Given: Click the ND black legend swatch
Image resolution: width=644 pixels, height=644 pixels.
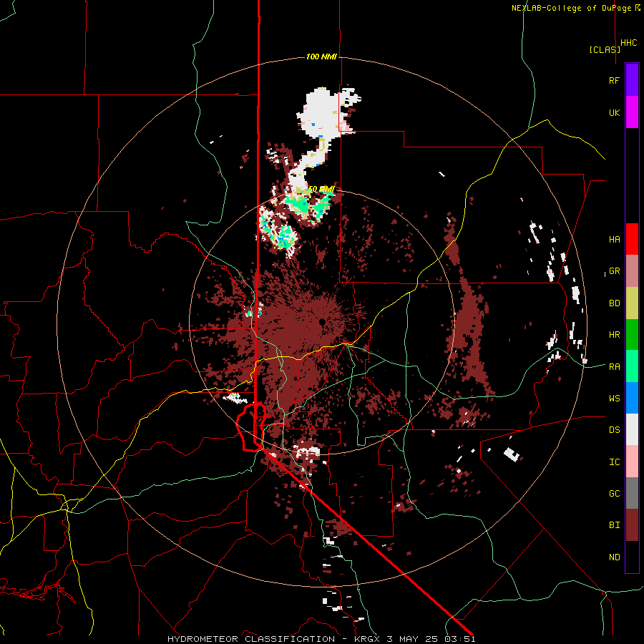Looking at the screenshot, I should (x=632, y=557).
